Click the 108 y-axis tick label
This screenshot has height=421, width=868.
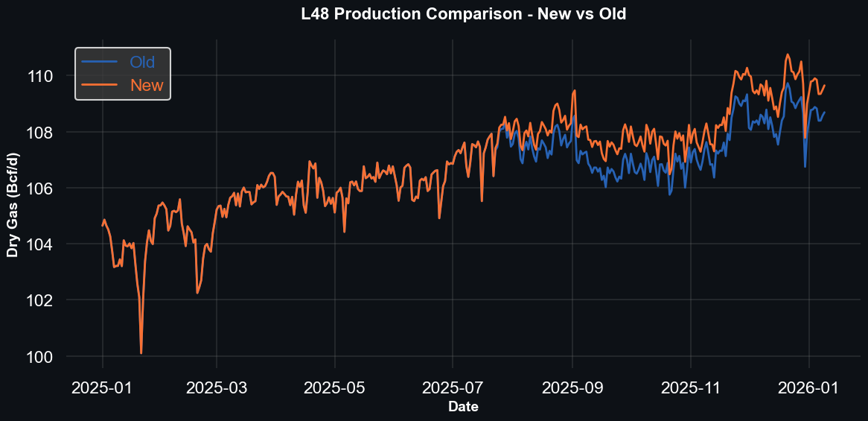coord(39,133)
